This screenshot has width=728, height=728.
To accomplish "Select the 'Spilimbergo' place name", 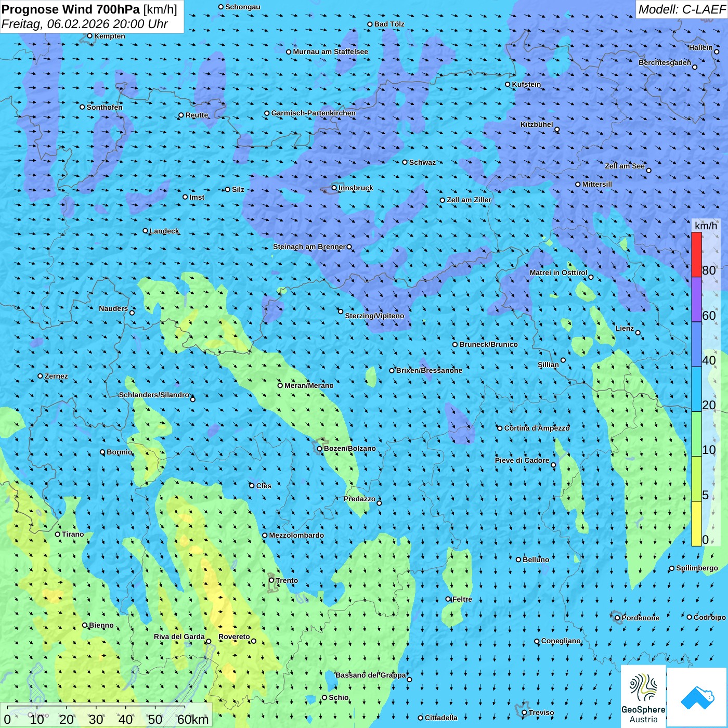I will [x=697, y=568].
